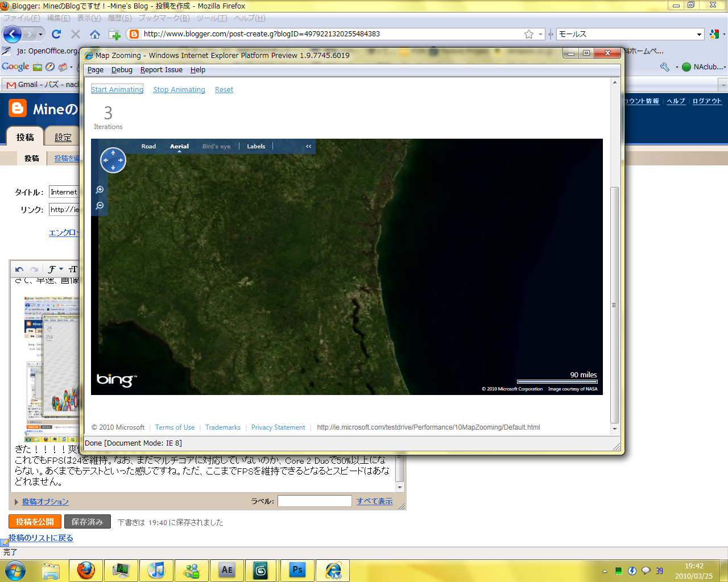Screen dimensions: 728x582
Task: Click the Stop Animating link
Action: coord(179,90)
